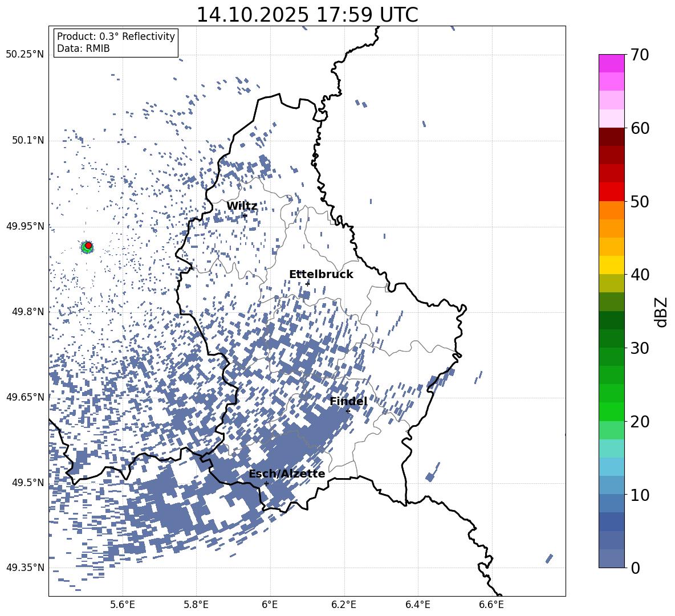Click the 49.95°N latitude label
The height and width of the screenshot is (616, 675).
[x=25, y=226]
